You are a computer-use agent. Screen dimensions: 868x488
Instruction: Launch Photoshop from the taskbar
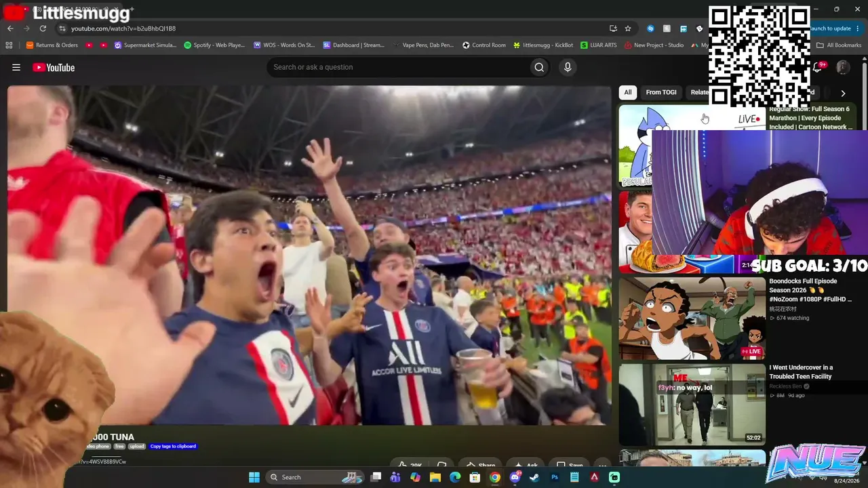pos(555,477)
